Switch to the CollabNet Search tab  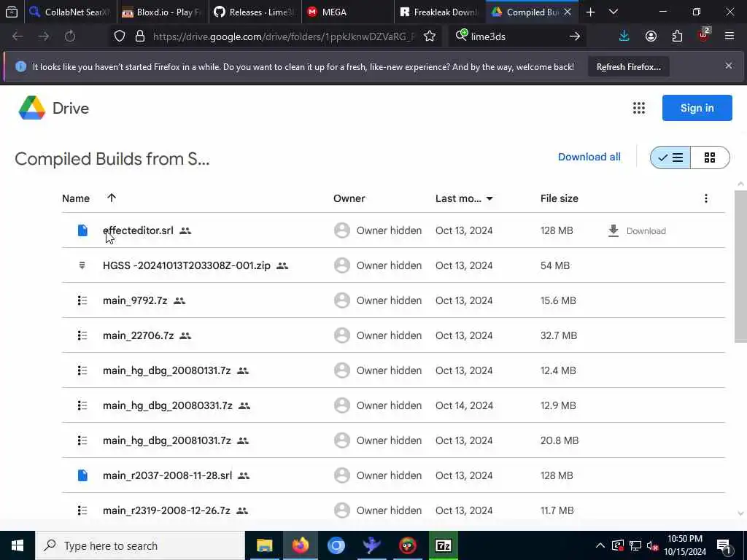tap(69, 12)
